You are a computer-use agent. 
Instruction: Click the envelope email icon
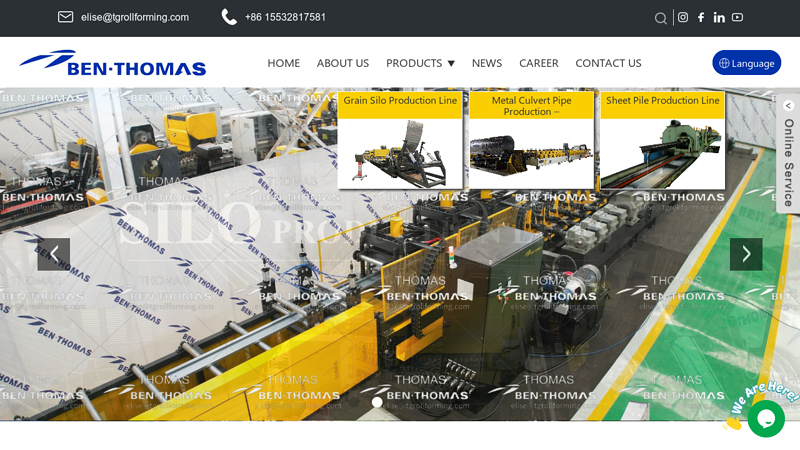tap(65, 17)
